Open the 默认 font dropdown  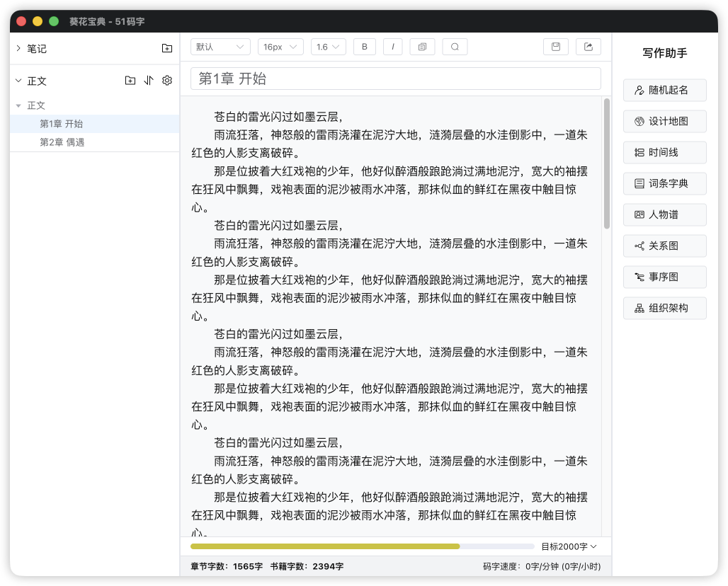coord(220,47)
